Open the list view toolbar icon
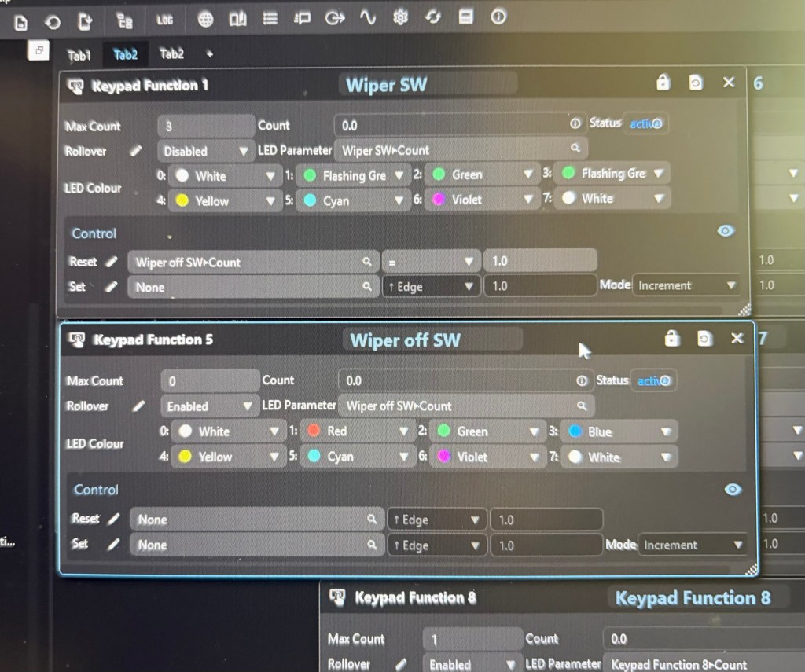The image size is (805, 672). click(270, 18)
